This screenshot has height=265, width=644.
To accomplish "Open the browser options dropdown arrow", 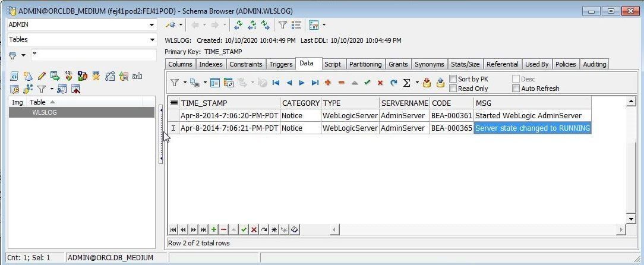I will (324, 25).
